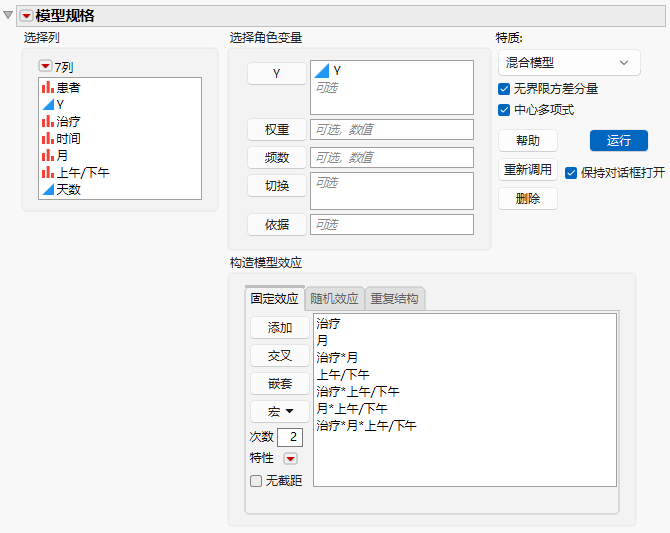Click the 嵌套 effect button
This screenshot has width=670, height=533.
[280, 384]
